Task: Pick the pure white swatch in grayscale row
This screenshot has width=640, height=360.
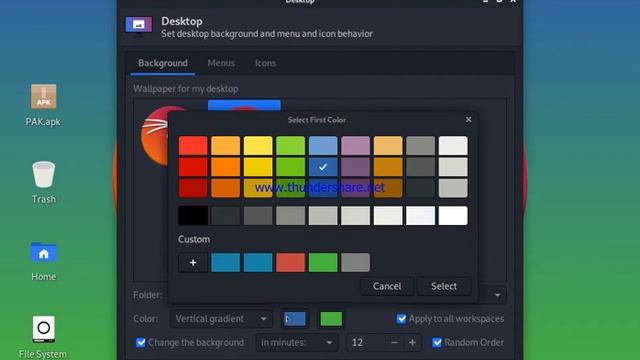Action: (453, 216)
